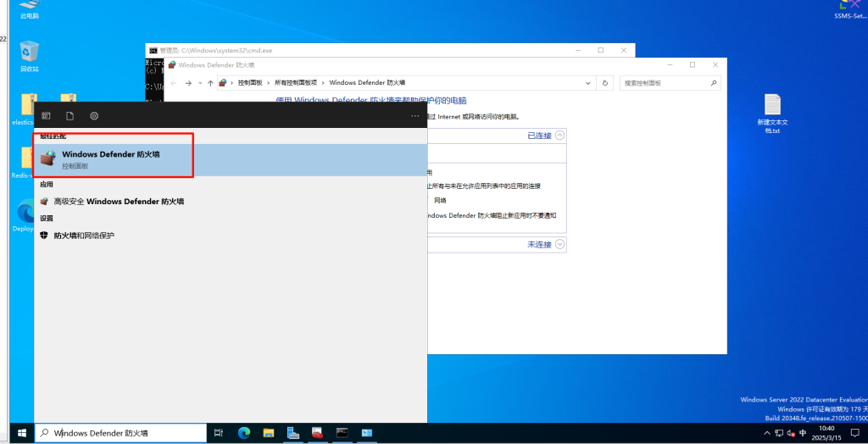Select the apps filter icon in search panel
Image resolution: width=868 pixels, height=444 pixels.
coord(47,115)
